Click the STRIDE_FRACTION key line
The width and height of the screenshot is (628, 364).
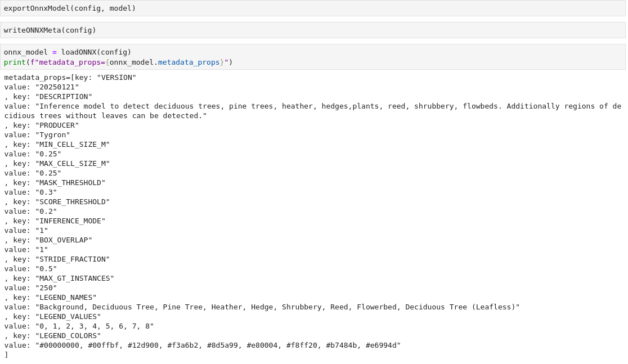pyautogui.click(x=72, y=259)
